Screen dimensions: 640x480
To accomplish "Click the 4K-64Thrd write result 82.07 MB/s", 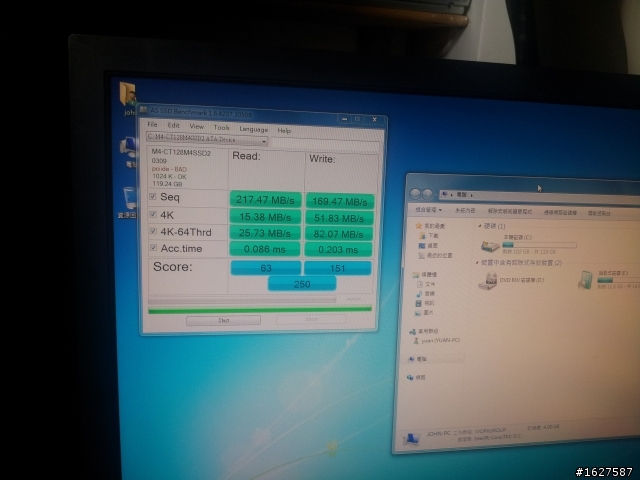I will (x=338, y=234).
